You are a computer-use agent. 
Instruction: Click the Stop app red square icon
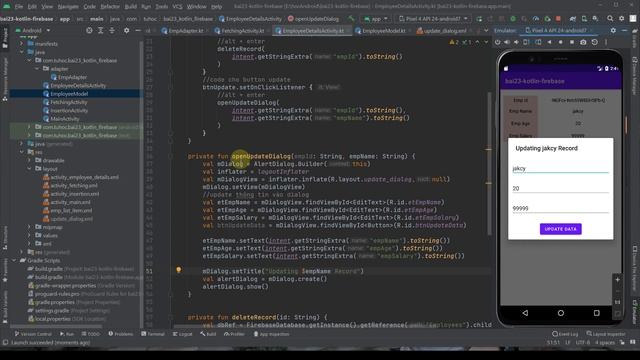[x=558, y=19]
